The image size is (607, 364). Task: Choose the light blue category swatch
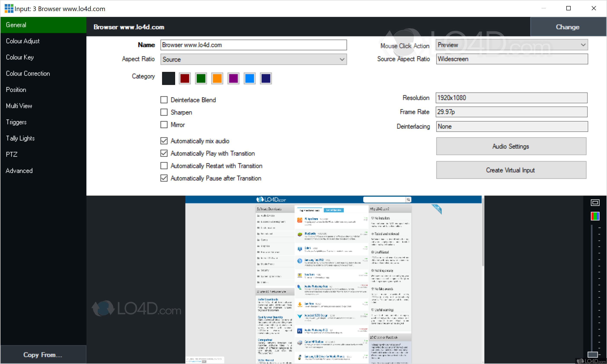pos(250,78)
